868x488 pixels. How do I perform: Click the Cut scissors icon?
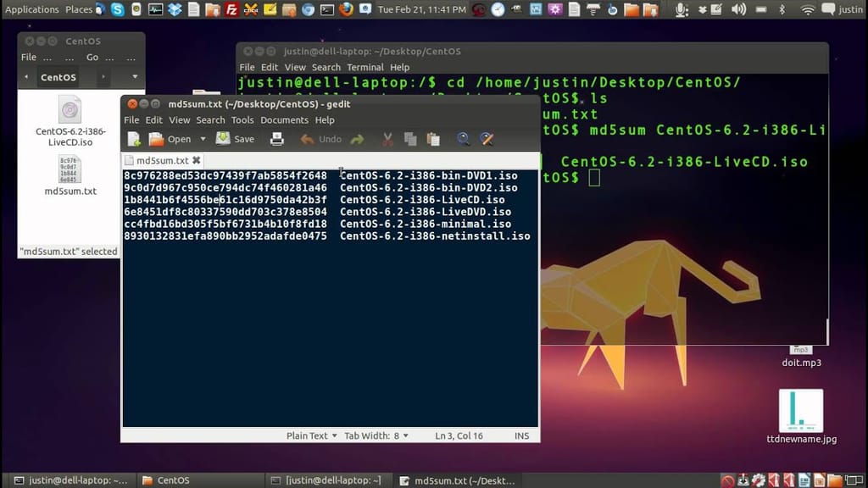tap(387, 139)
